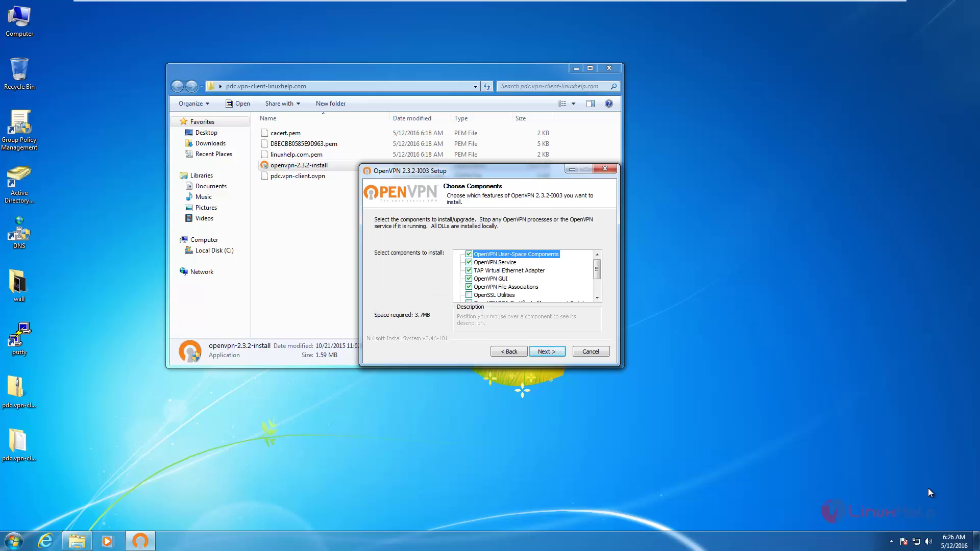Click Back in OpenVPN Setup
This screenshot has width=980, height=551.
point(509,352)
